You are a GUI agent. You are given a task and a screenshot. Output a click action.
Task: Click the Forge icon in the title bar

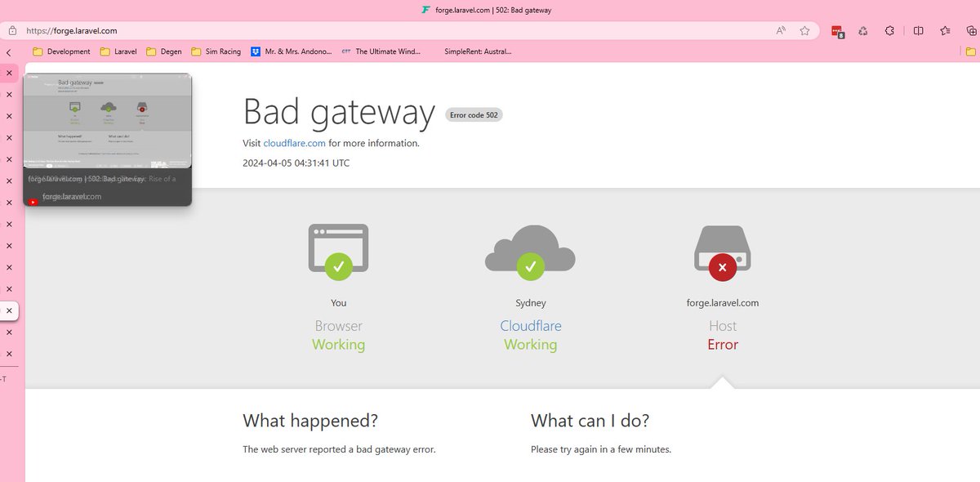pos(425,10)
